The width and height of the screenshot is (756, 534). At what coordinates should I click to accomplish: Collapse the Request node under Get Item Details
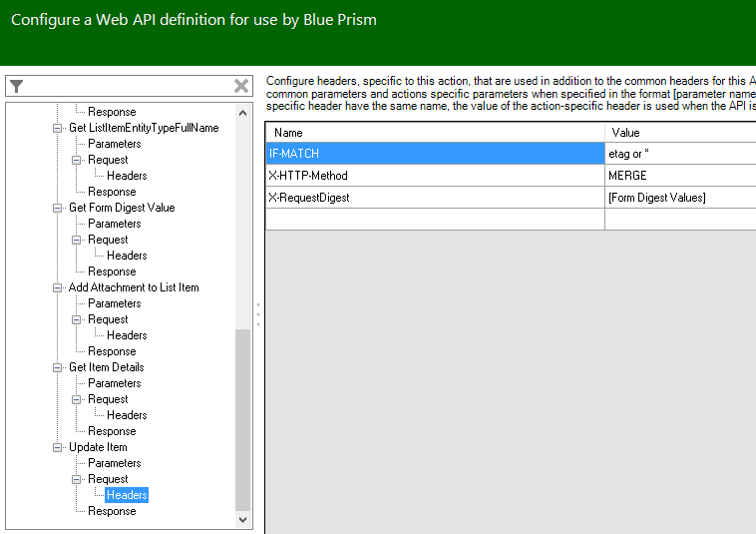(x=77, y=399)
